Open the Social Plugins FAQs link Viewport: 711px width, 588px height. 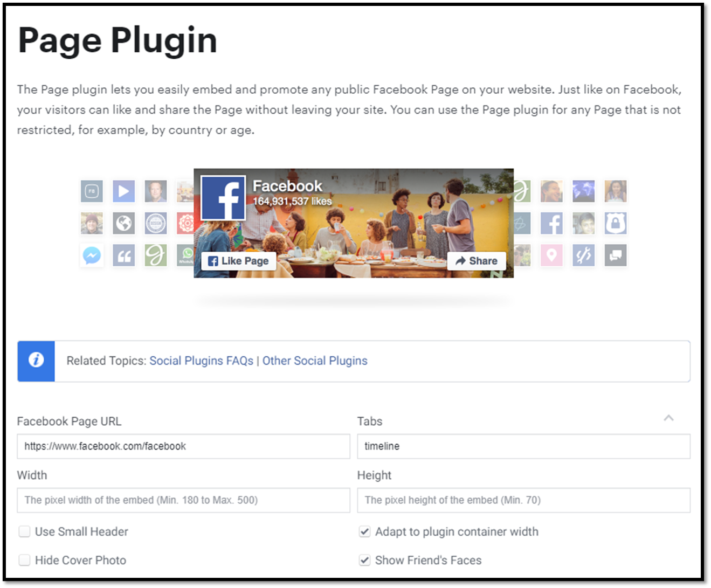point(201,361)
